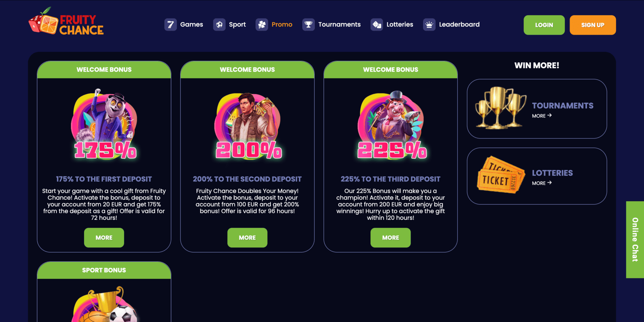644x322 pixels.
Task: Click MORE under 175% first deposit
Action: 104,237
